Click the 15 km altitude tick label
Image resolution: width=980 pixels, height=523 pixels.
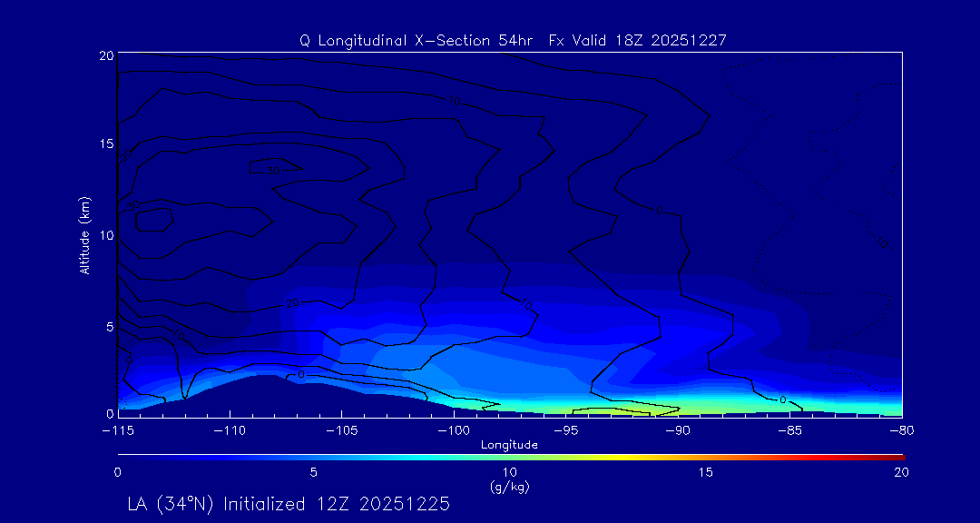(x=104, y=145)
